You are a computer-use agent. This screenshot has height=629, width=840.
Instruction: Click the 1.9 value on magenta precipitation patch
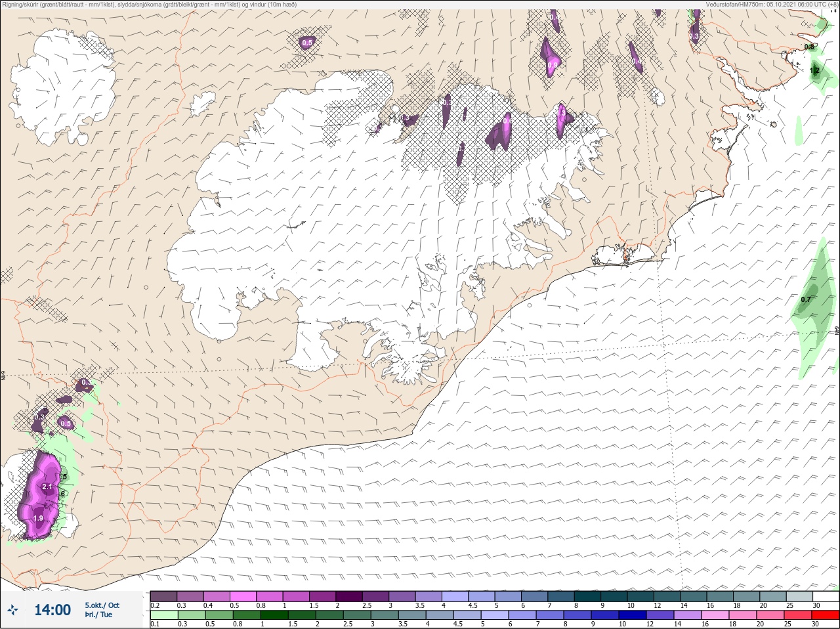pyautogui.click(x=38, y=518)
